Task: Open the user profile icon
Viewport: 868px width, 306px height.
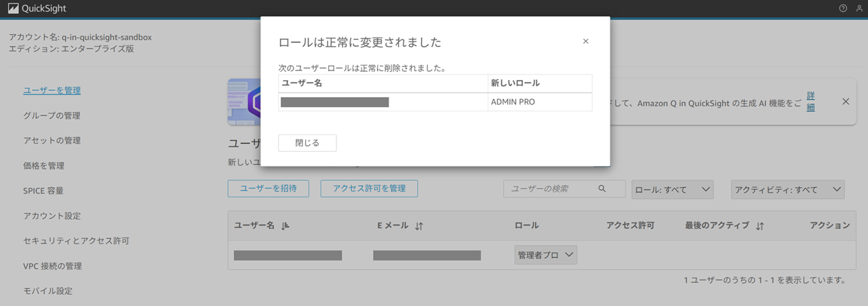Action: click(x=859, y=8)
